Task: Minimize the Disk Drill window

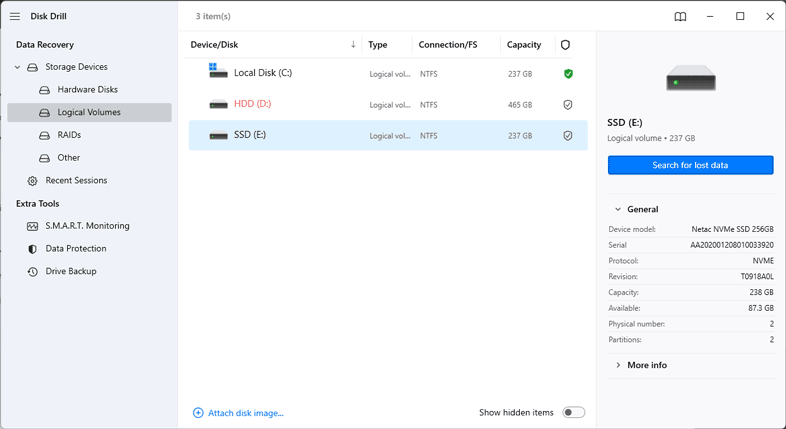Action: 710,17
